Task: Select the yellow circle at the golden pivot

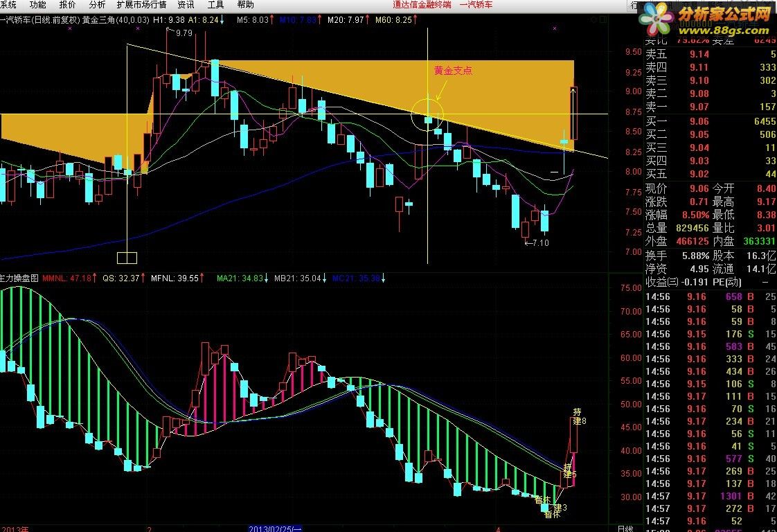Action: pyautogui.click(x=427, y=114)
